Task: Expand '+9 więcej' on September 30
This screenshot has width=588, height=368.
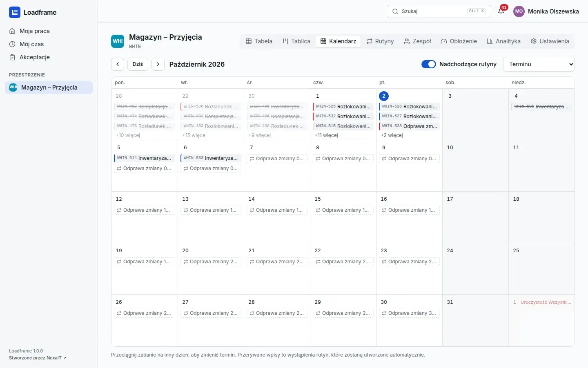Action: point(260,135)
